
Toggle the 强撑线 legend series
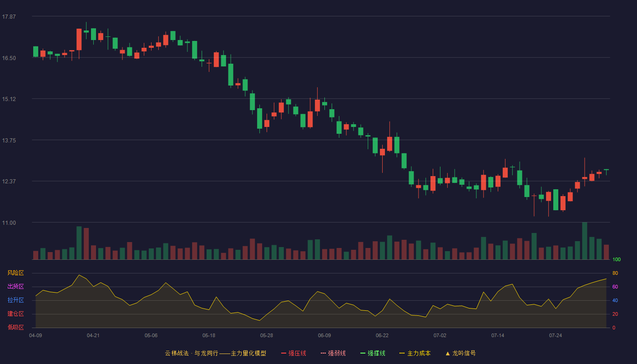point(373,353)
